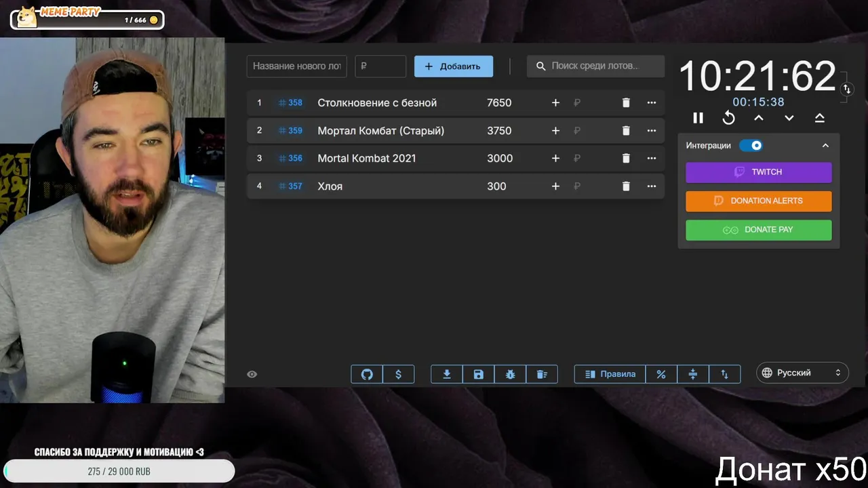Viewport: 868px width, 488px height.
Task: Connect the DONATE PAY integration
Action: click(x=759, y=230)
